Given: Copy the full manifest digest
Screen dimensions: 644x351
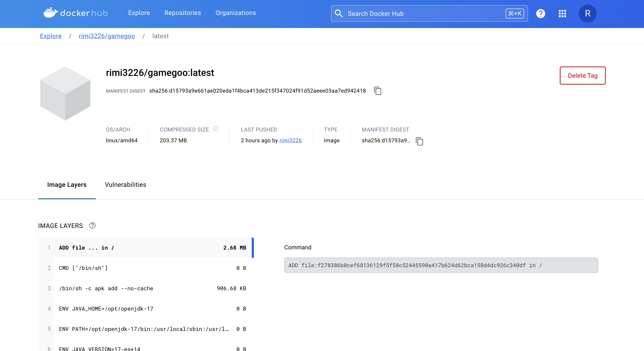Looking at the screenshot, I should (378, 91).
